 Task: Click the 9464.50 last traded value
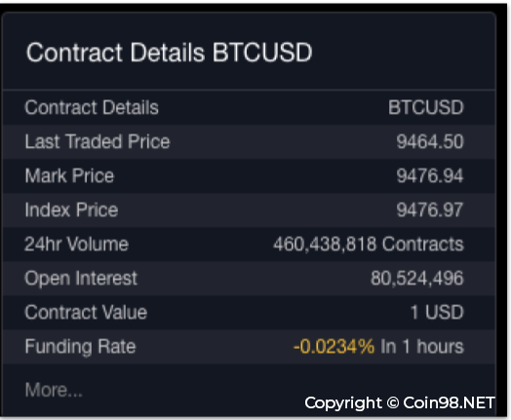[430, 141]
